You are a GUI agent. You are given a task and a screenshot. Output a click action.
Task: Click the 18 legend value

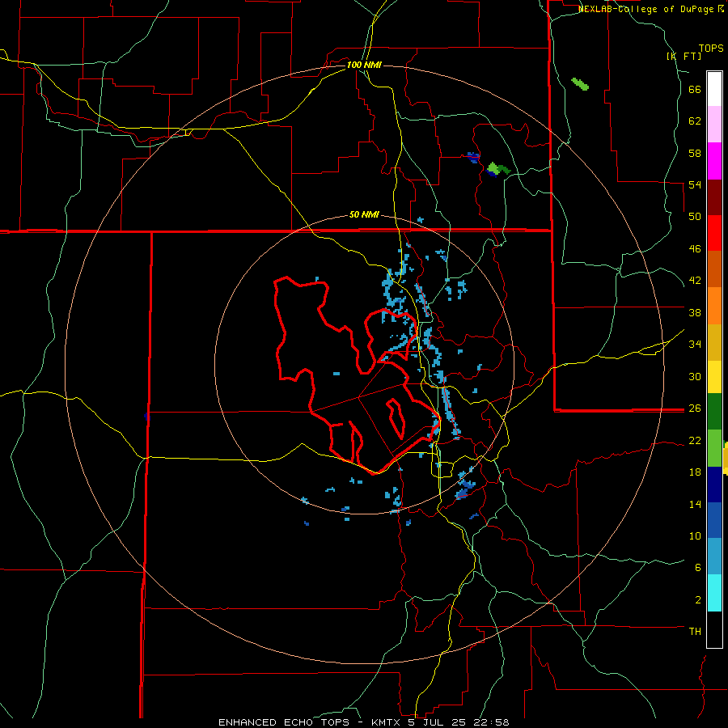[695, 472]
